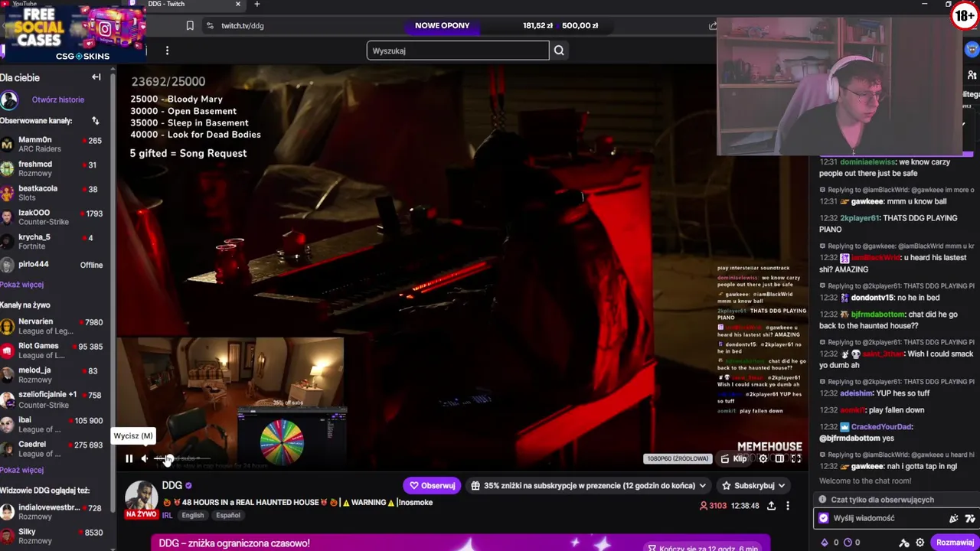
Task: Open the Subskrybuj dropdown
Action: (754, 485)
